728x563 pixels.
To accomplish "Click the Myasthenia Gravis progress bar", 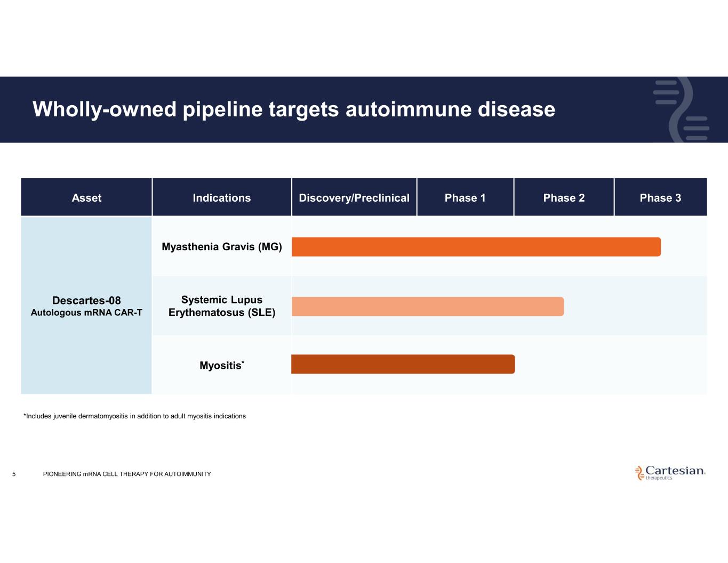I will click(x=476, y=247).
